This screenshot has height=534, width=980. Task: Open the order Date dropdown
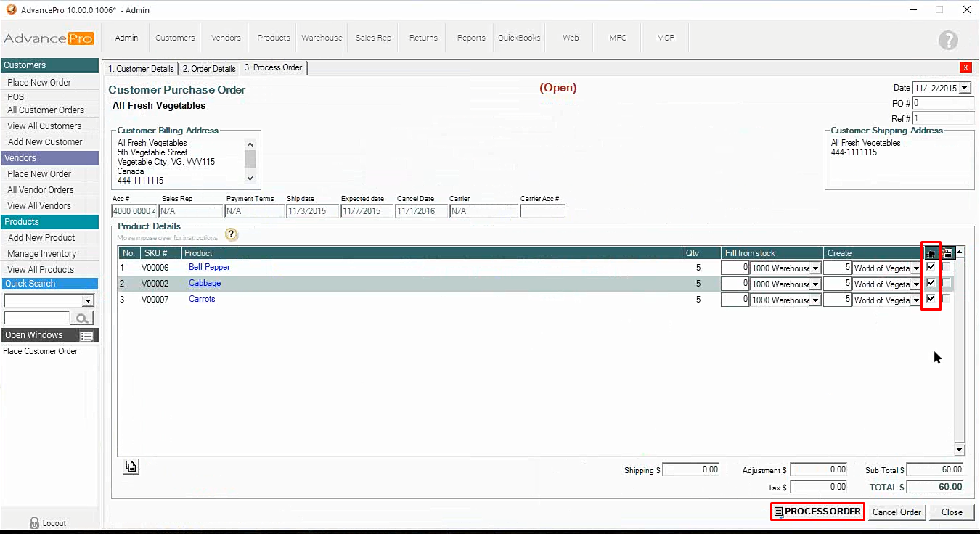pos(964,88)
